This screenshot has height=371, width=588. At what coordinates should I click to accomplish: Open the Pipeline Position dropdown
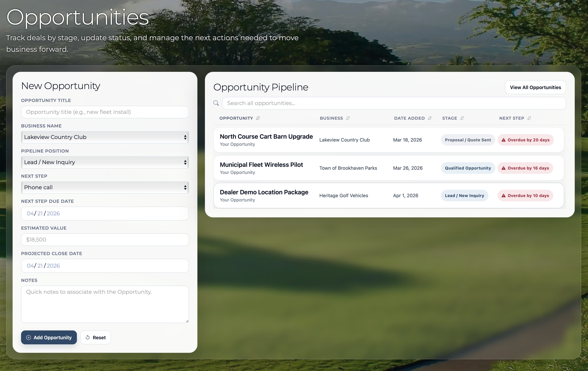pos(105,162)
